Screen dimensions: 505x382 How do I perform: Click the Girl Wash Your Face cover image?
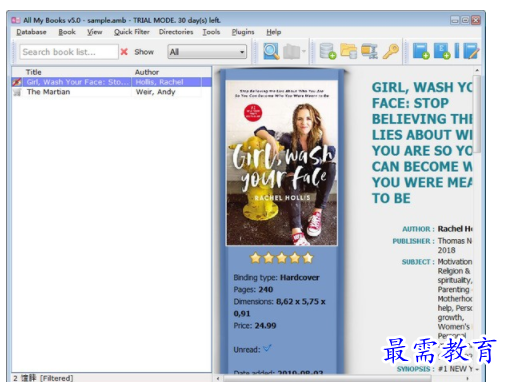coord(282,163)
